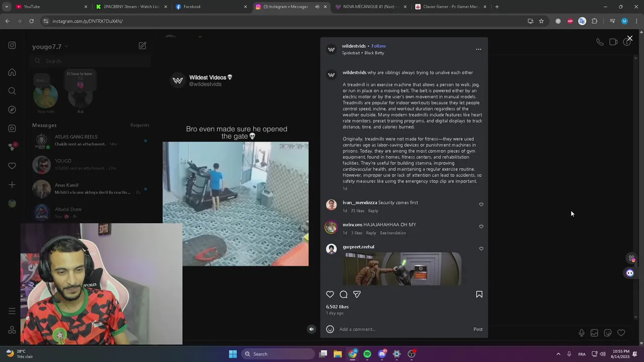Reply to mrincons' comment
Viewport: 644px width, 362px height.
click(x=371, y=233)
